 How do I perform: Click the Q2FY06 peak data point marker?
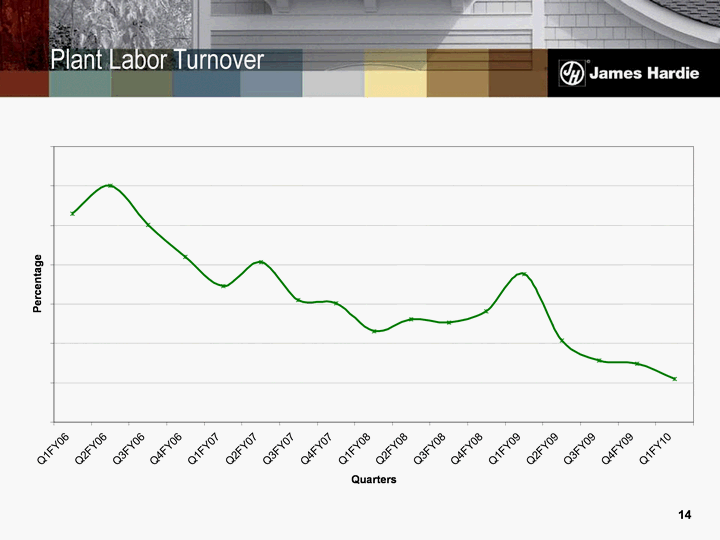click(x=110, y=186)
